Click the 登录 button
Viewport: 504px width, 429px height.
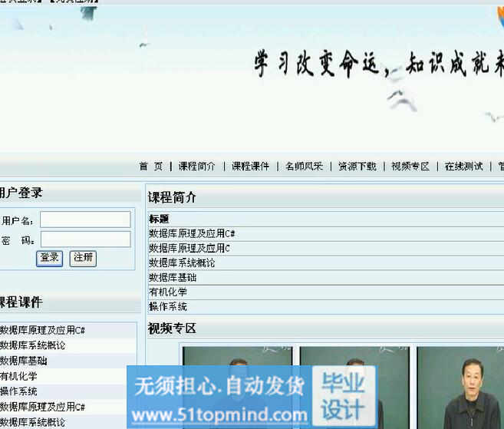(x=50, y=258)
